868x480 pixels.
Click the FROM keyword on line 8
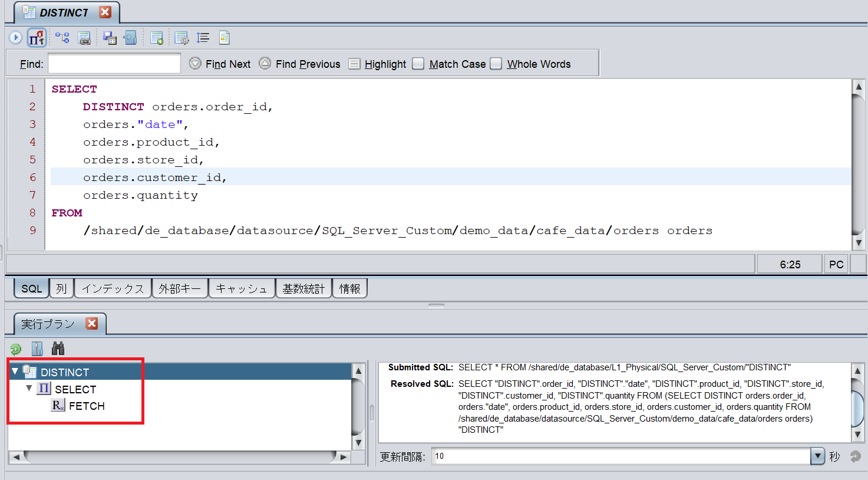(67, 213)
